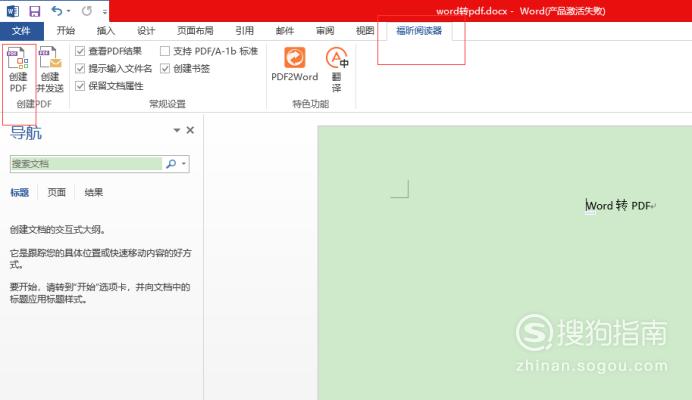Select the Pages tab in navigation
The height and width of the screenshot is (400, 692).
point(56,192)
